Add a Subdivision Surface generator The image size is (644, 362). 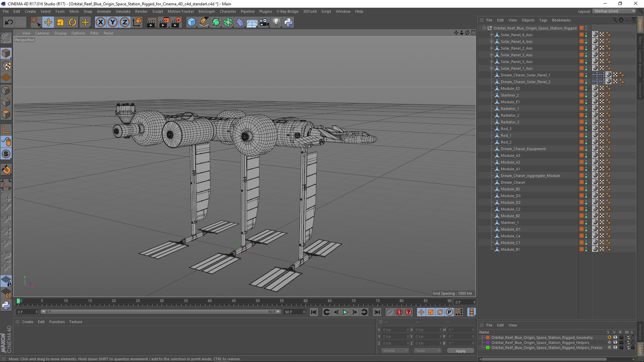[x=216, y=22]
